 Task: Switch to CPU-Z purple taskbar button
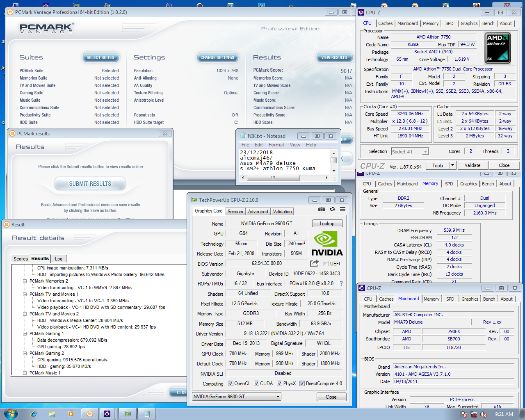pyautogui.click(x=107, y=414)
